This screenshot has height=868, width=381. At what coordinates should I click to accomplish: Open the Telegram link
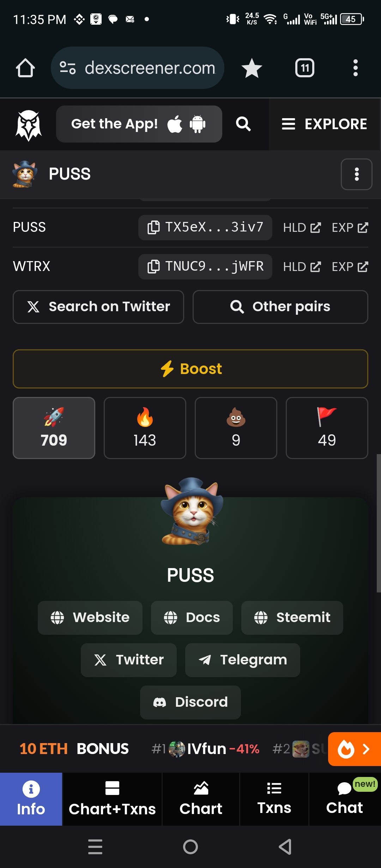pos(243,660)
